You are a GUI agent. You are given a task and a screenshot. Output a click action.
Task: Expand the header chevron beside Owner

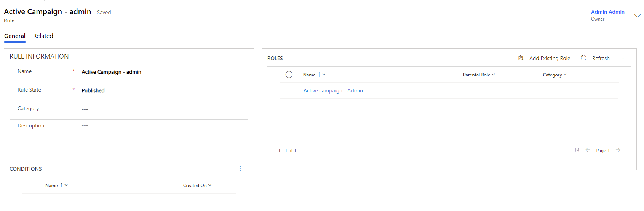tap(637, 16)
